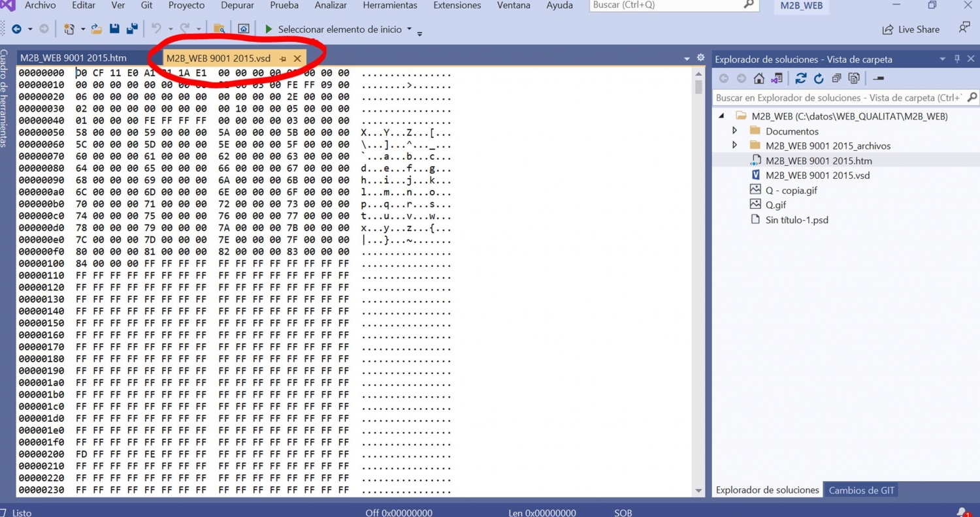This screenshot has width=980, height=517.
Task: Click the Home icon in Solution Explorer
Action: click(759, 78)
